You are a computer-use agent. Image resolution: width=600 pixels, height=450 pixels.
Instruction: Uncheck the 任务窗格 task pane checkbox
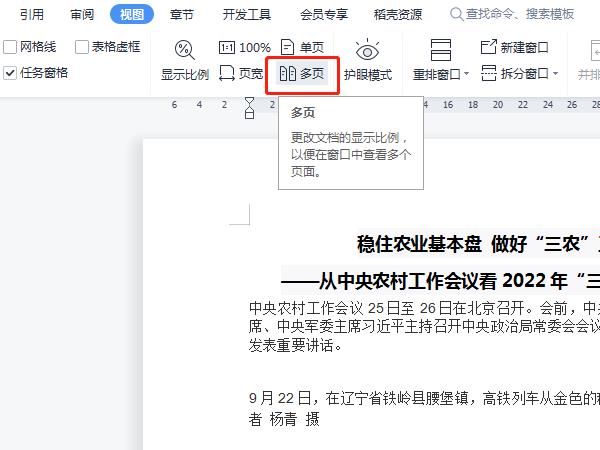click(x=10, y=73)
